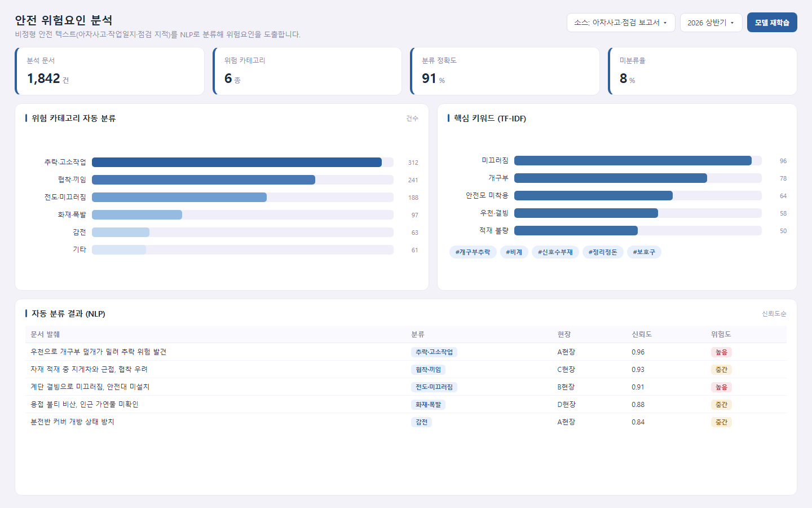Choose the #정리정돈 tag chip
Screen dimensions: 812x508
[603, 252]
